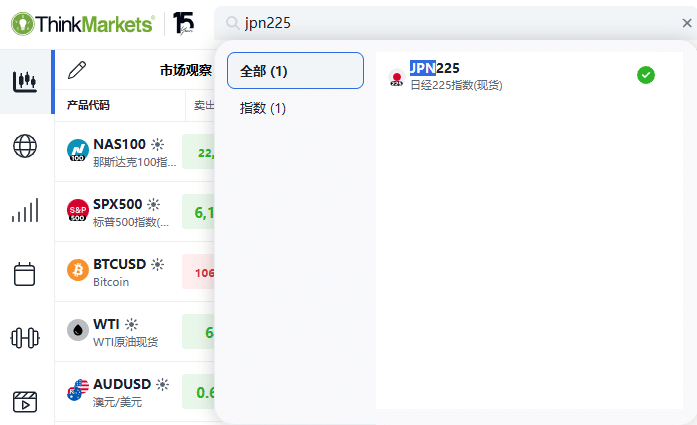Click the pencil edit watchlist icon
This screenshot has width=697, height=425.
tap(77, 70)
